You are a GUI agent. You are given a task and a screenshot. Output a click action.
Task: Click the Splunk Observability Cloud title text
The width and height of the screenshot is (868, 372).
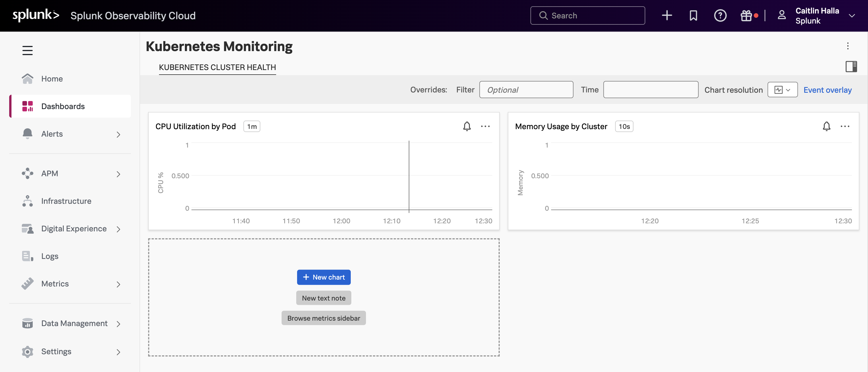tap(133, 16)
